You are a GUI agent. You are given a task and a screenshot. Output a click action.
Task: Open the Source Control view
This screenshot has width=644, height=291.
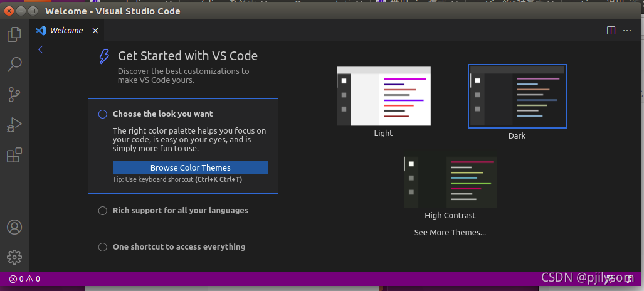(x=14, y=95)
